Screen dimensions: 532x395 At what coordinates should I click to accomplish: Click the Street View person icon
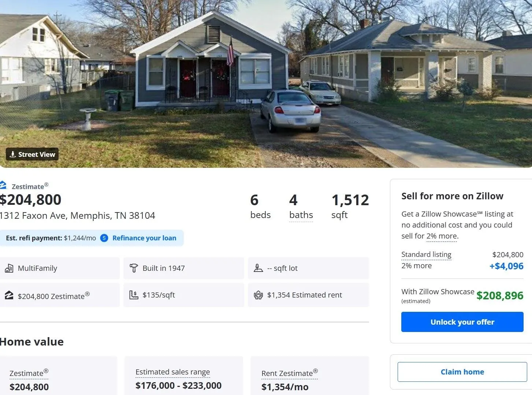(12, 154)
